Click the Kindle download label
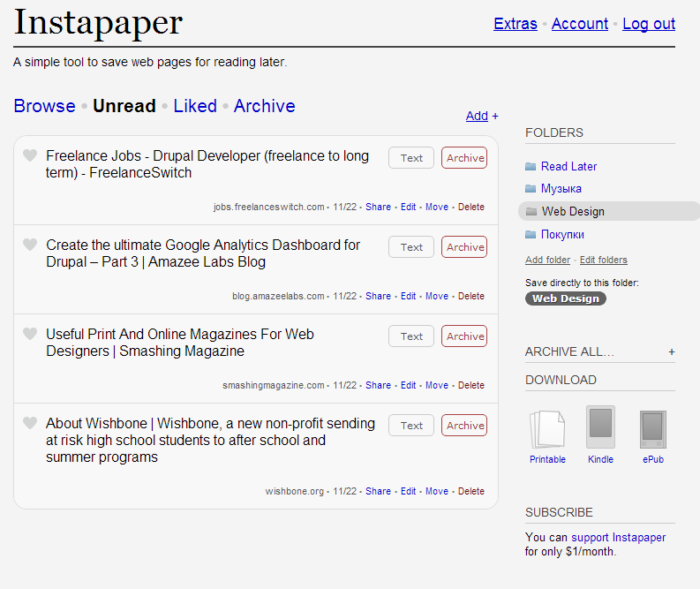This screenshot has height=589, width=700. tap(600, 459)
